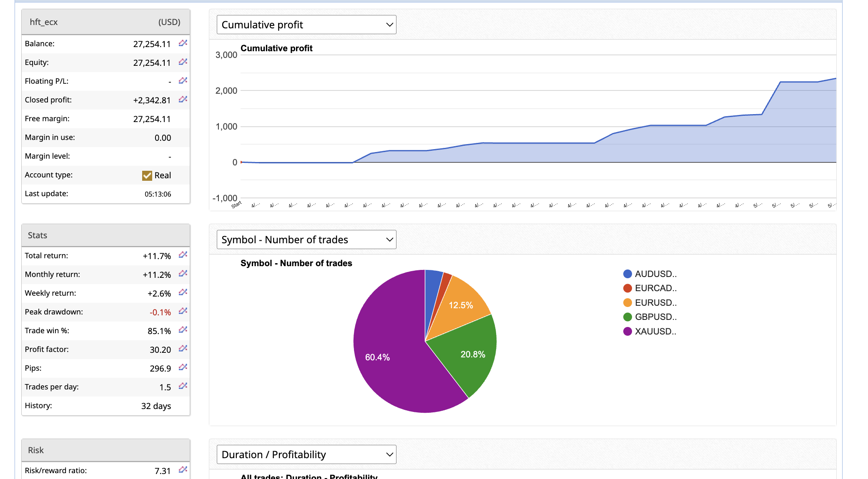This screenshot has width=868, height=479.
Task: Click chart icon beside Profit factor
Action: [183, 349]
